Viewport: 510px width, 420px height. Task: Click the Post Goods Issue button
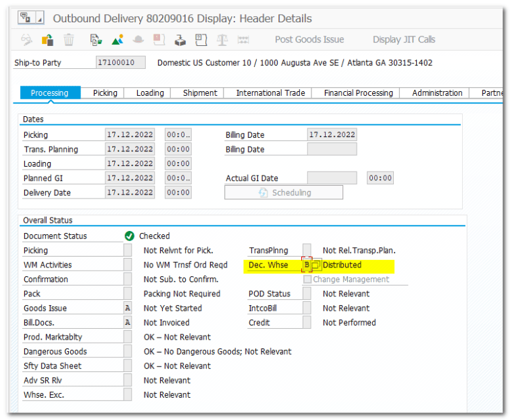[x=309, y=39]
